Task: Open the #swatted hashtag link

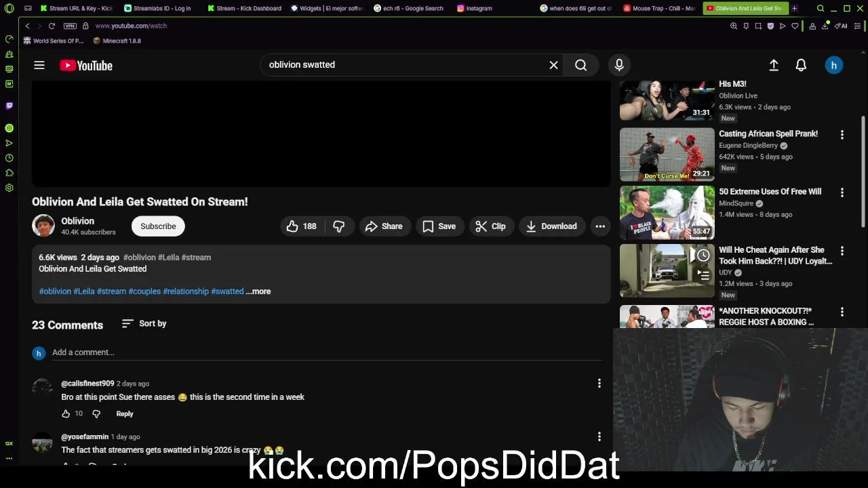Action: tap(227, 291)
